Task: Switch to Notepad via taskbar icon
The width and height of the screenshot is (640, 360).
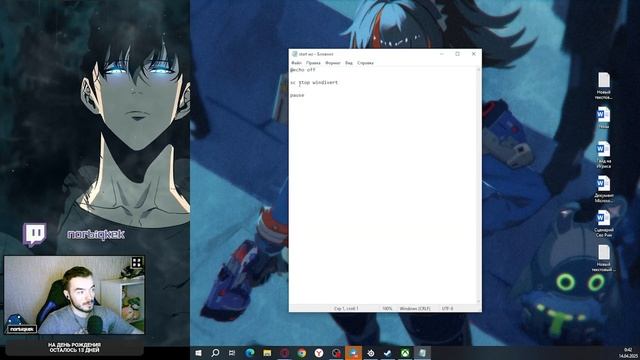Action: pos(422,353)
